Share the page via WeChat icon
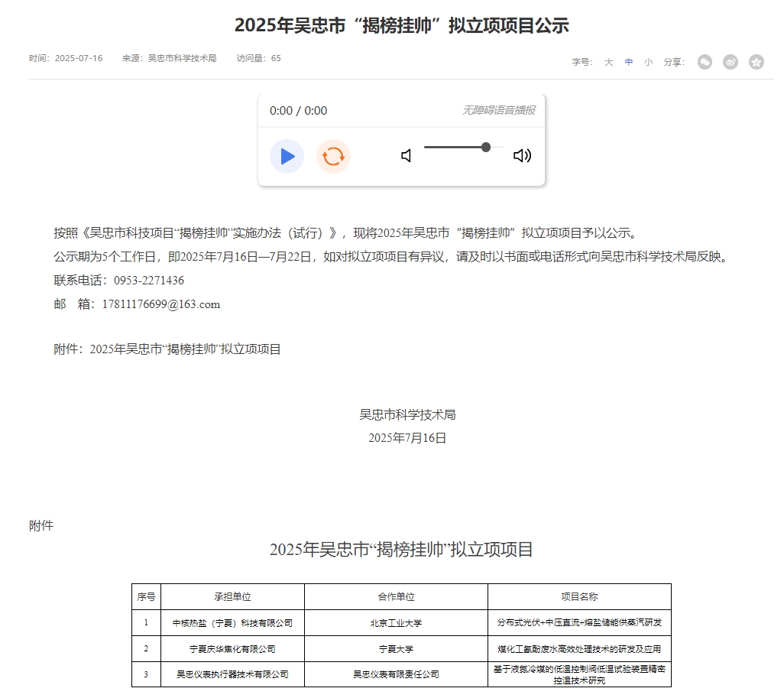784x698 pixels. tap(705, 62)
